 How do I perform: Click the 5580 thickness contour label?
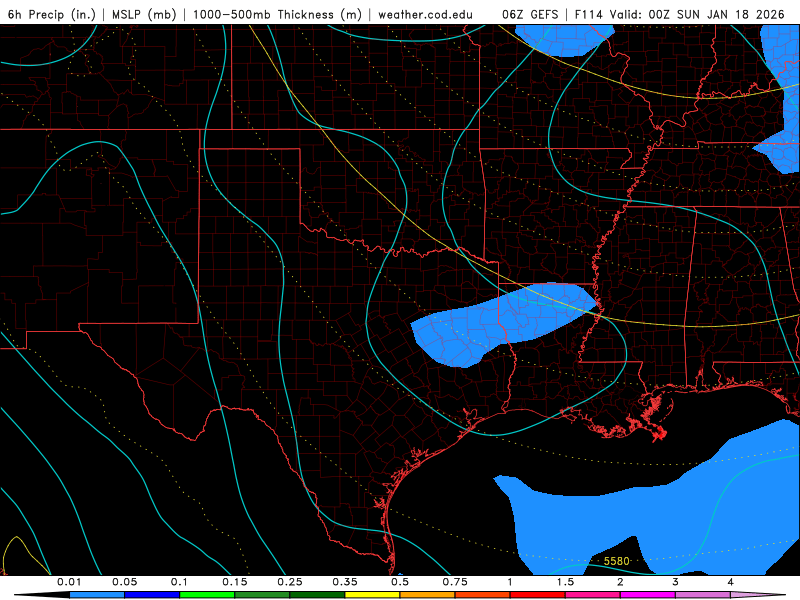616,561
